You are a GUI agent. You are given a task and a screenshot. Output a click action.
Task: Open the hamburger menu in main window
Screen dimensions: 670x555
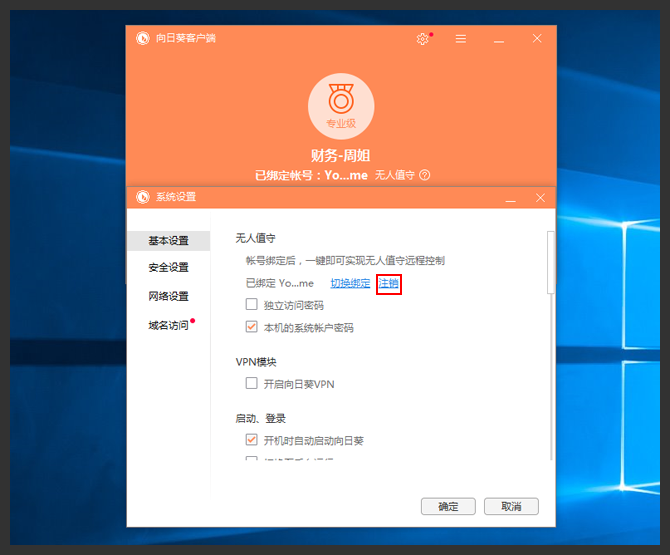461,39
